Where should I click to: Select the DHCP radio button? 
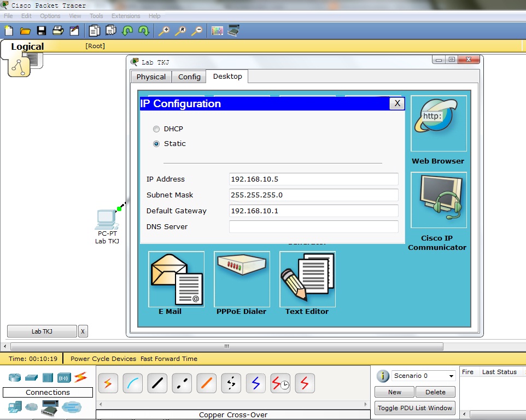[156, 129]
